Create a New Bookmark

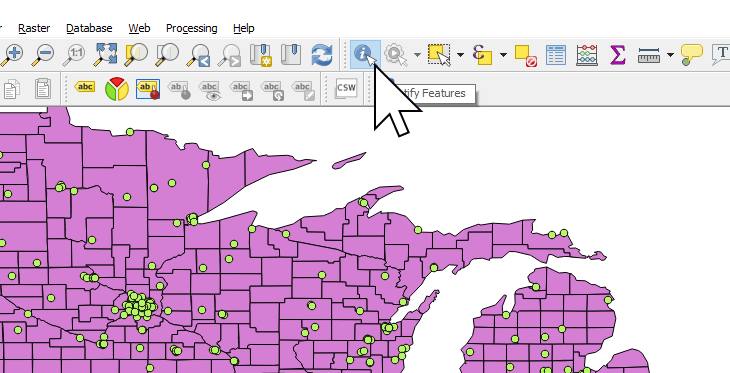[x=260, y=55]
